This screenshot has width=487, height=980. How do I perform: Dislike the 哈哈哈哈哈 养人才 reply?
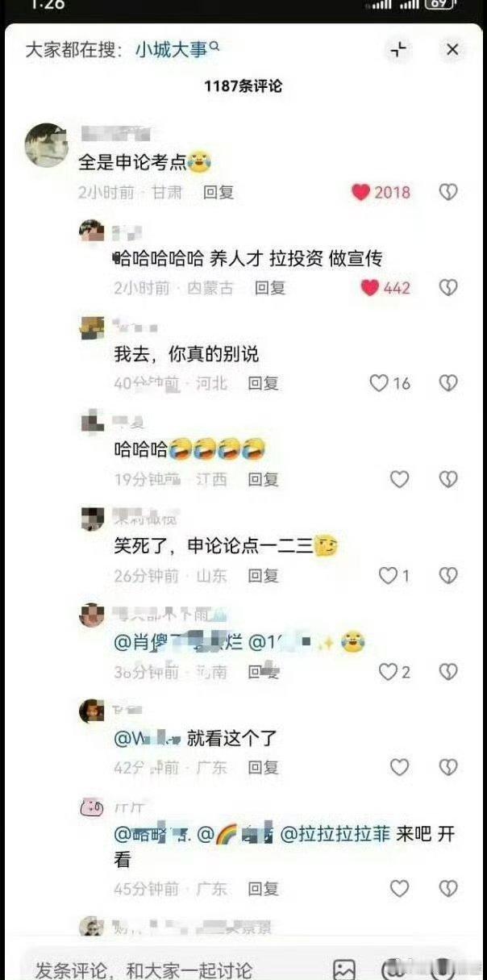tap(448, 287)
